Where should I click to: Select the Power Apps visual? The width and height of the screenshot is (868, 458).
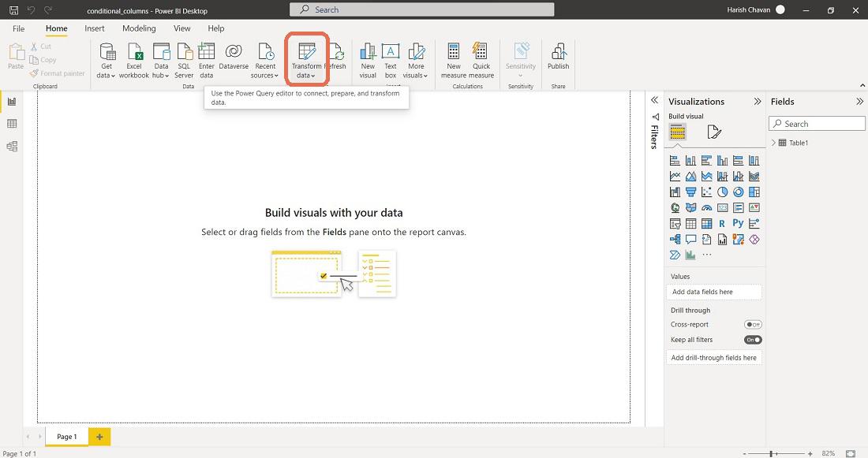(754, 240)
